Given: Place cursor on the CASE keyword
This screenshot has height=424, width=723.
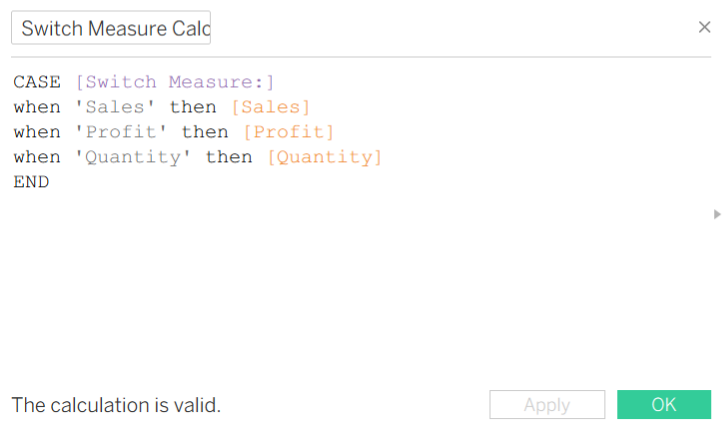Looking at the screenshot, I should pos(37,81).
